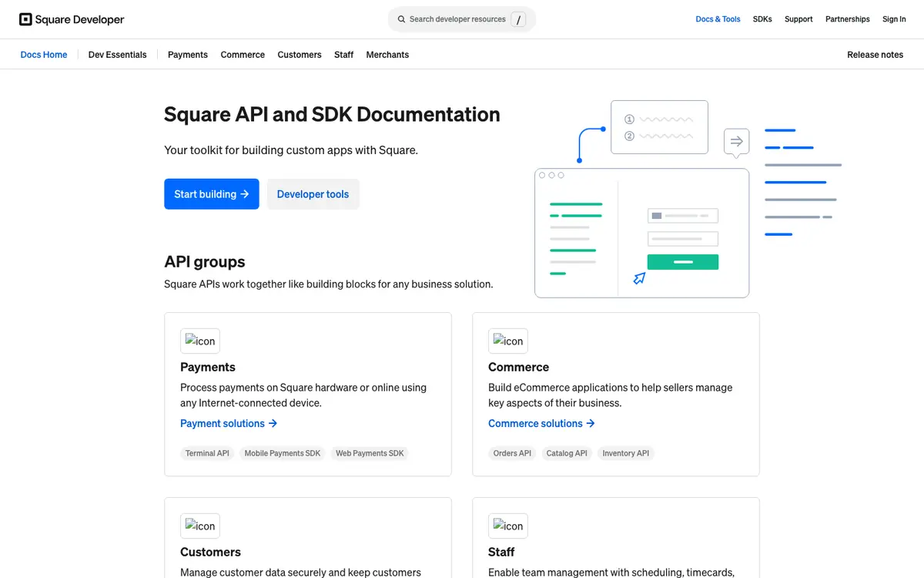Open the Mobile Payments SDK tag
The image size is (924, 578).
click(x=283, y=453)
